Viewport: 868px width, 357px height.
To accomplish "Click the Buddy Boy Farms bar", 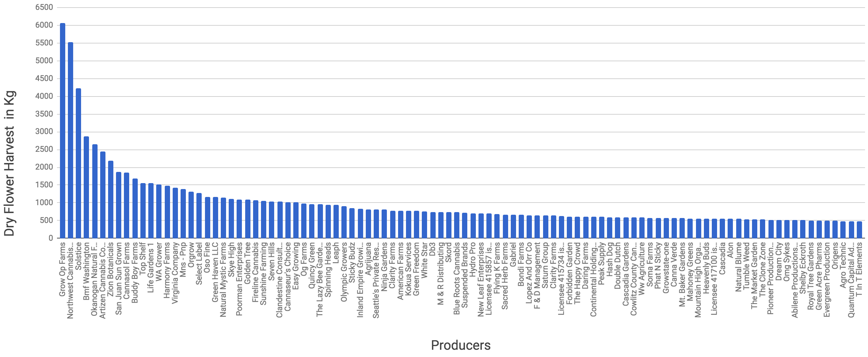I will (x=135, y=208).
